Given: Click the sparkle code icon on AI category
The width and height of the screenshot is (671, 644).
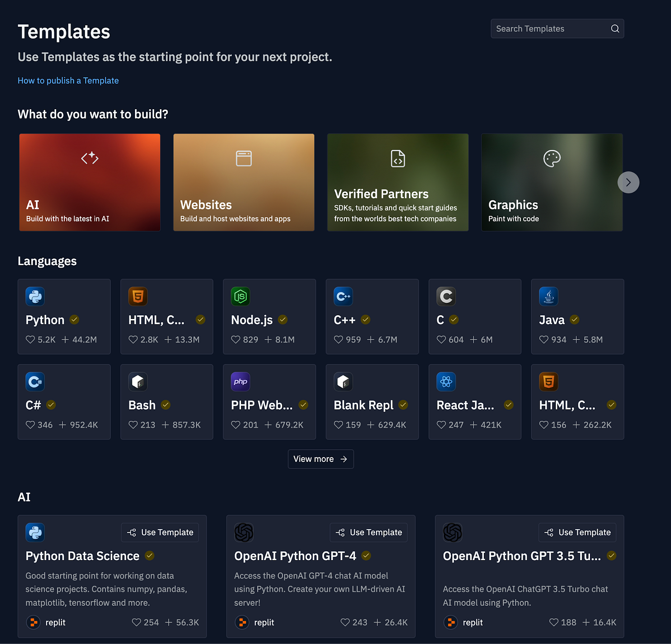Looking at the screenshot, I should click(90, 158).
